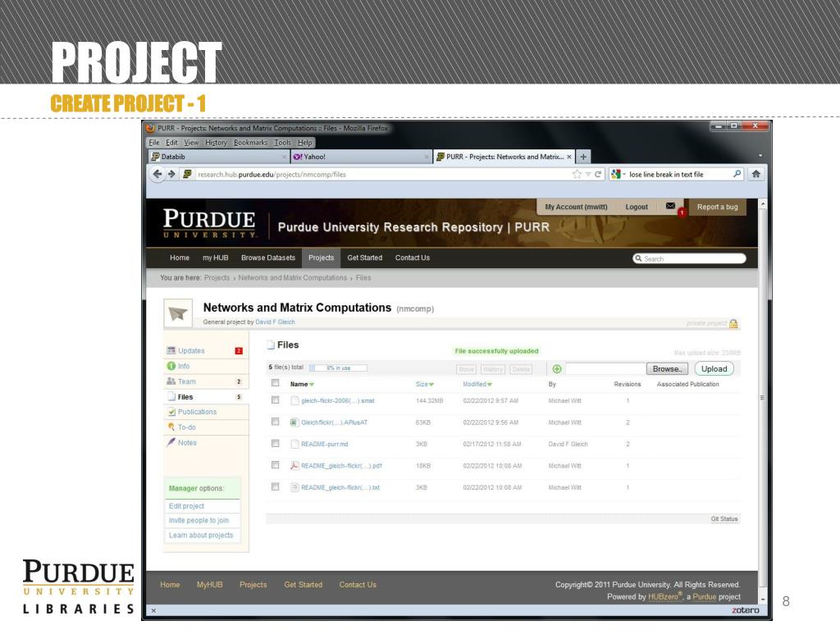Click the Git Status link

point(724,518)
